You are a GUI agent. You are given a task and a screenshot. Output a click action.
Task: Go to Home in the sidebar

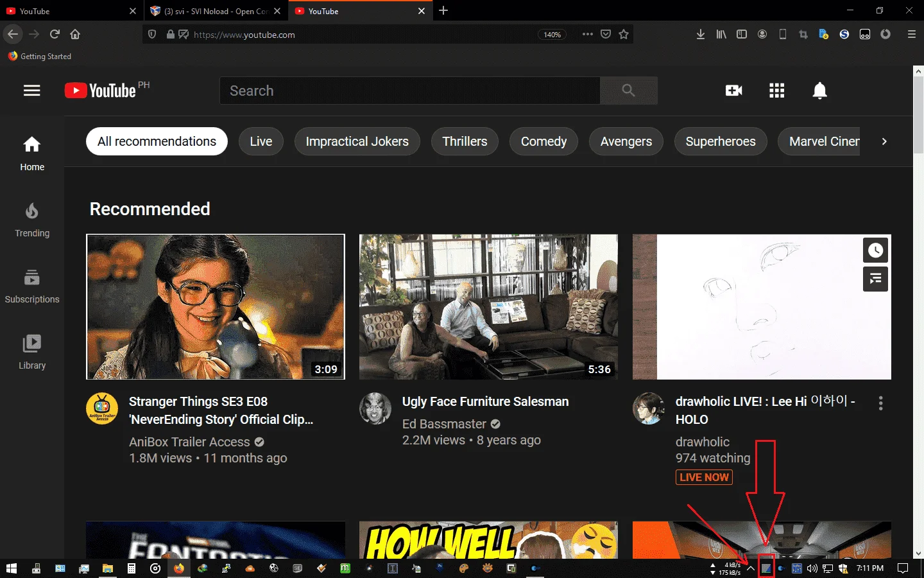pos(32,153)
